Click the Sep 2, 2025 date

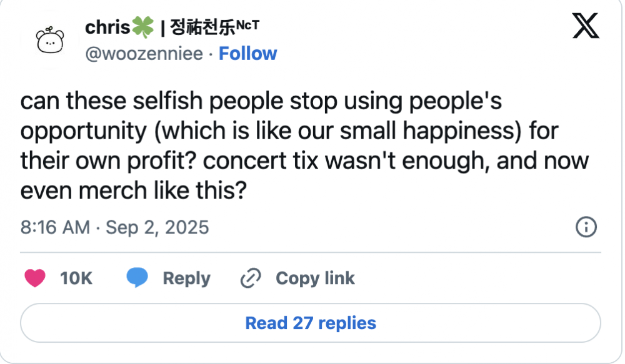click(x=157, y=227)
